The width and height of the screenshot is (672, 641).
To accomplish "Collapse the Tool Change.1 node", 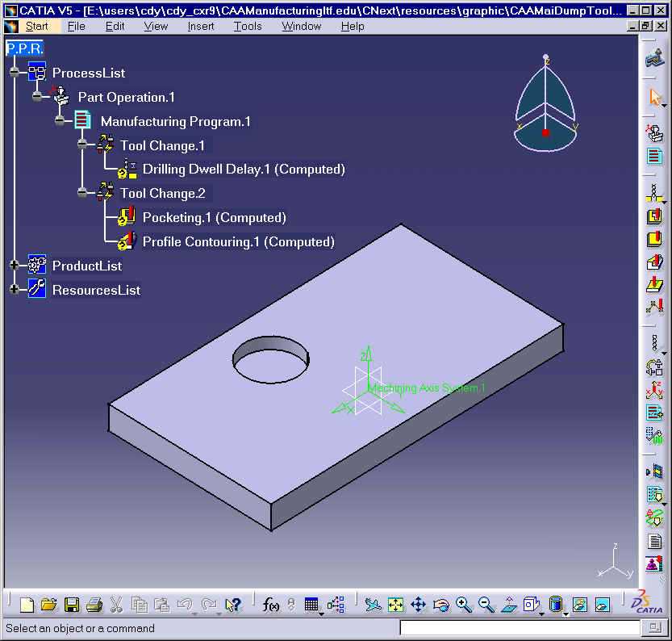I will (x=82, y=145).
